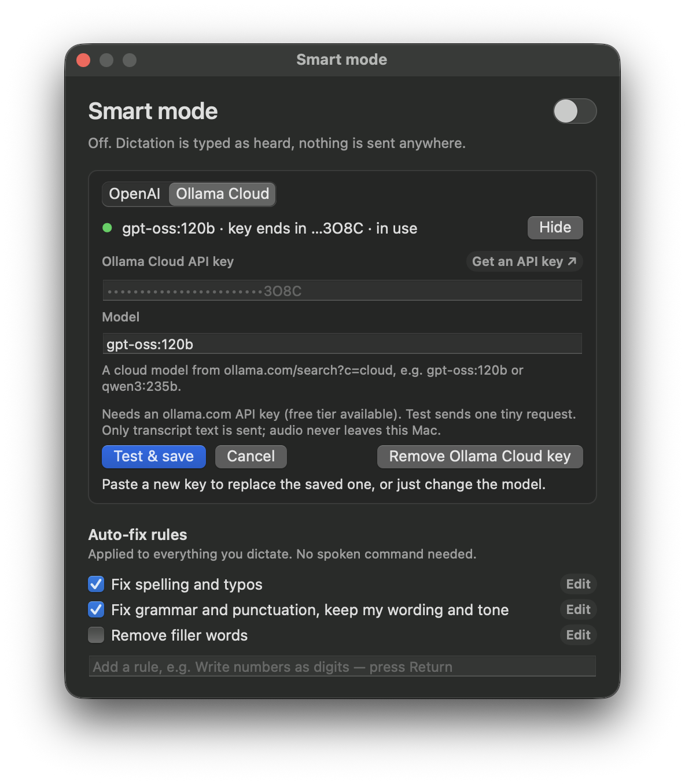The width and height of the screenshot is (685, 784).
Task: Select the Ollama Cloud provider tab
Action: [x=222, y=194]
